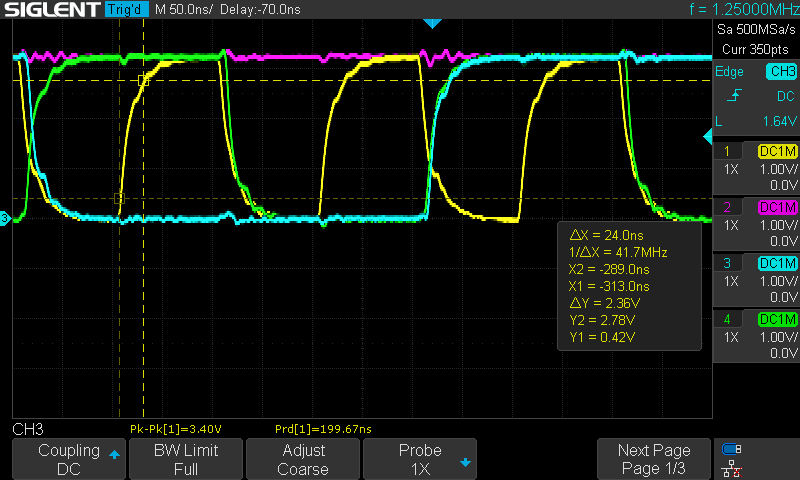This screenshot has height=480, width=800.
Task: Click the Trig'd status indicator
Action: tap(125, 10)
